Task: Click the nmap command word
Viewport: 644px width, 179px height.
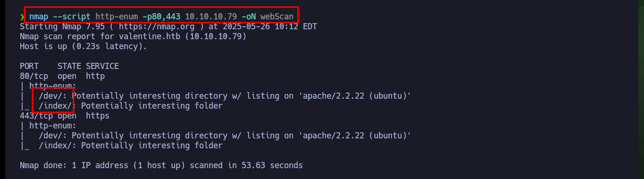Action: coord(39,17)
